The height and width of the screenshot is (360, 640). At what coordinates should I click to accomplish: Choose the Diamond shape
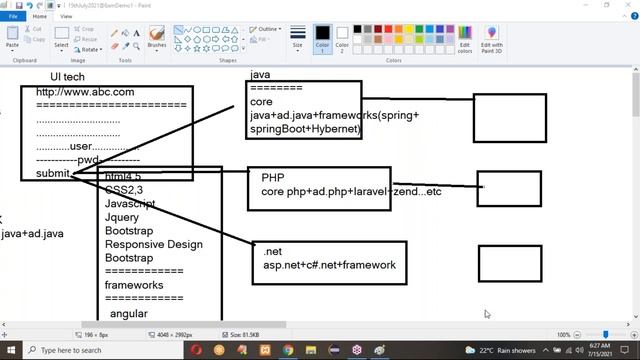pyautogui.click(x=188, y=39)
